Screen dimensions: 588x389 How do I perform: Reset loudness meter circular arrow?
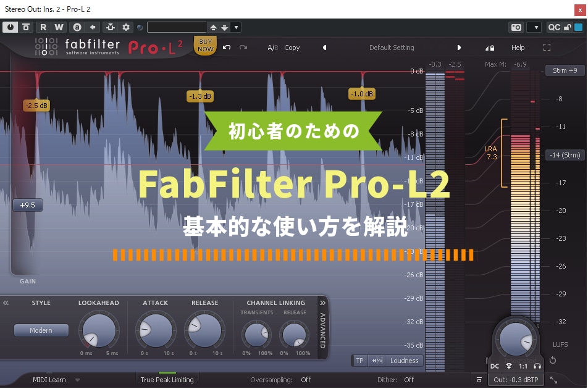553,361
